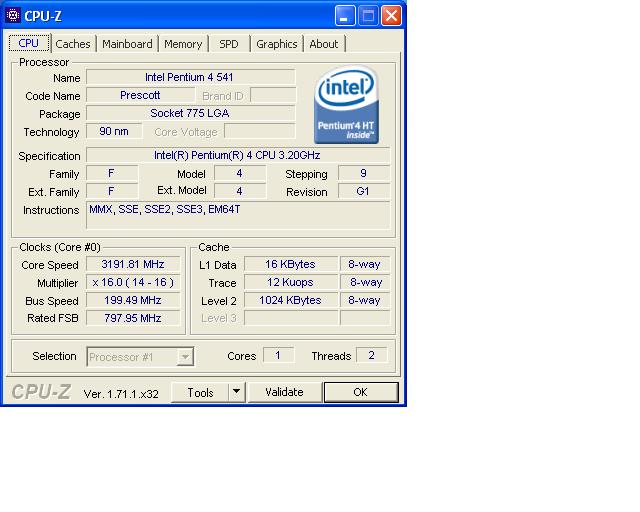Click the Stepping value 9
Viewport: 640px width, 512px height.
pyautogui.click(x=363, y=174)
